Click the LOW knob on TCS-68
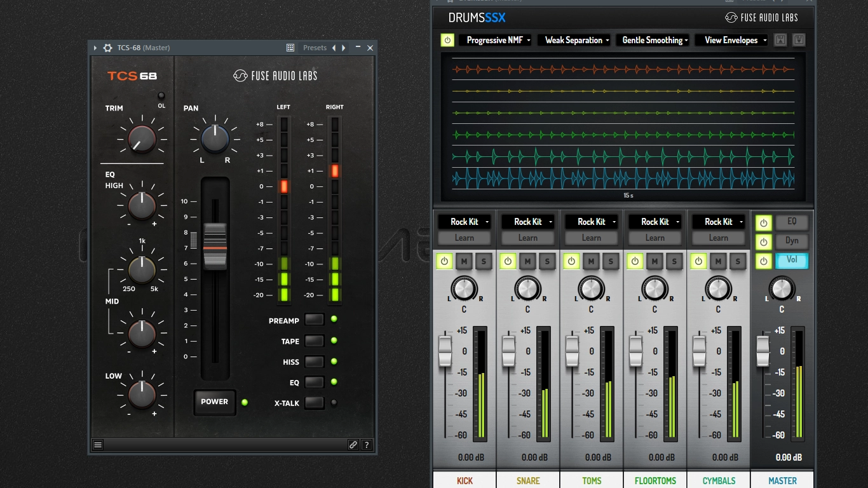Image resolution: width=868 pixels, height=488 pixels. pos(142,395)
